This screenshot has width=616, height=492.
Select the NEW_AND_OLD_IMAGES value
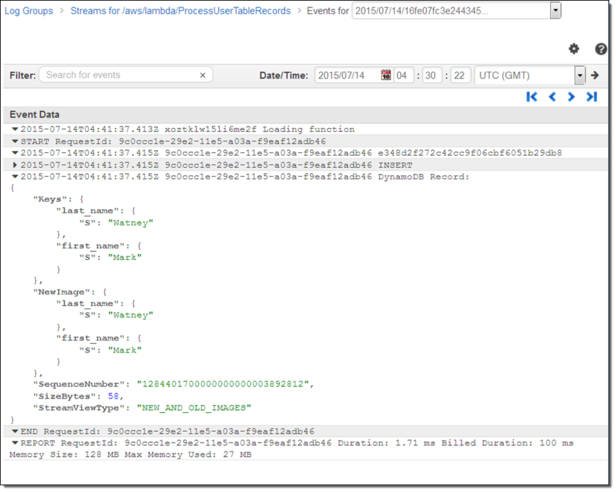pyautogui.click(x=194, y=408)
